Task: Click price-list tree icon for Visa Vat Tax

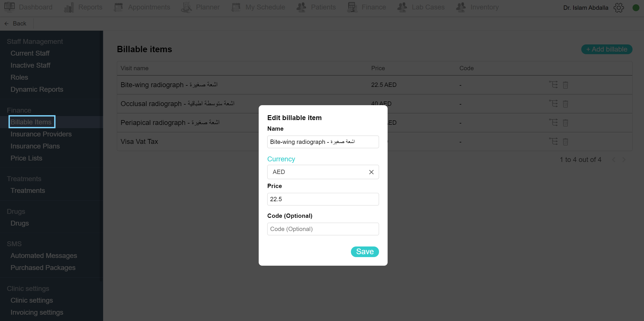Action: (553, 141)
